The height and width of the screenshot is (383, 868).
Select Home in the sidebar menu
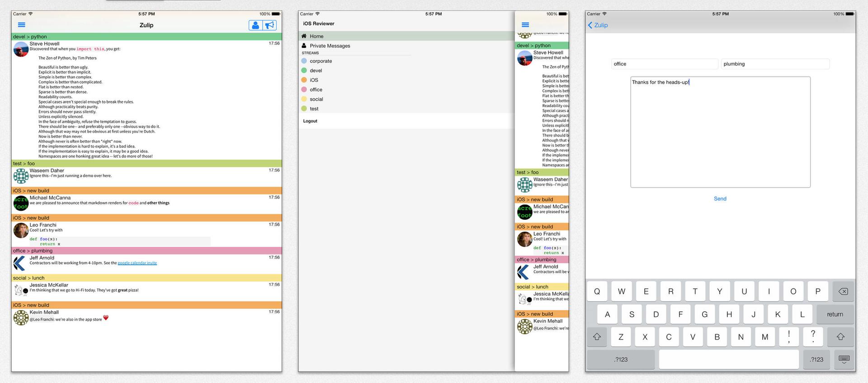tap(406, 36)
